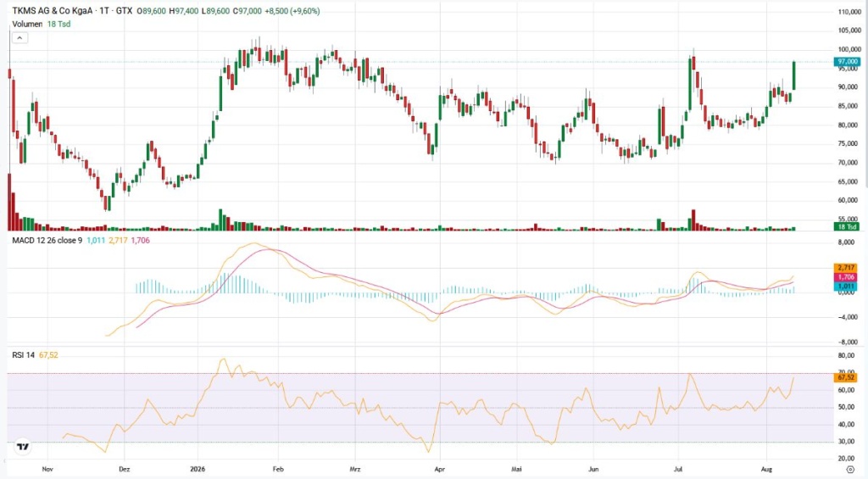Screen dimensions: 868x479
Task: Click the orange 67,52 RSI axis tag
Action: coord(847,377)
